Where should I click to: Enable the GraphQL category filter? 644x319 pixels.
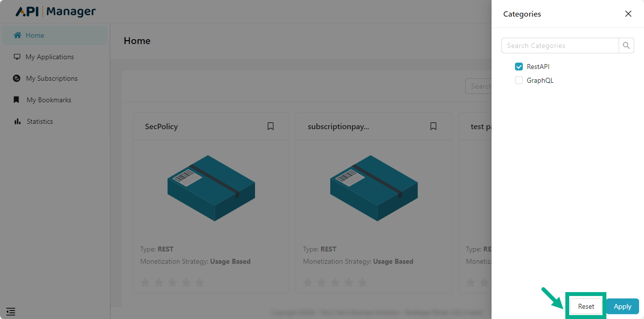coord(518,80)
